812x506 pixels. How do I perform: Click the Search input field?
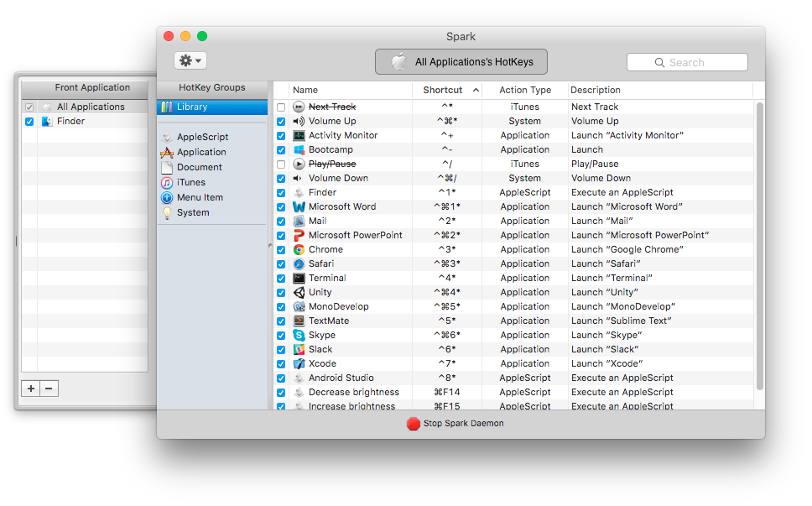pos(687,62)
